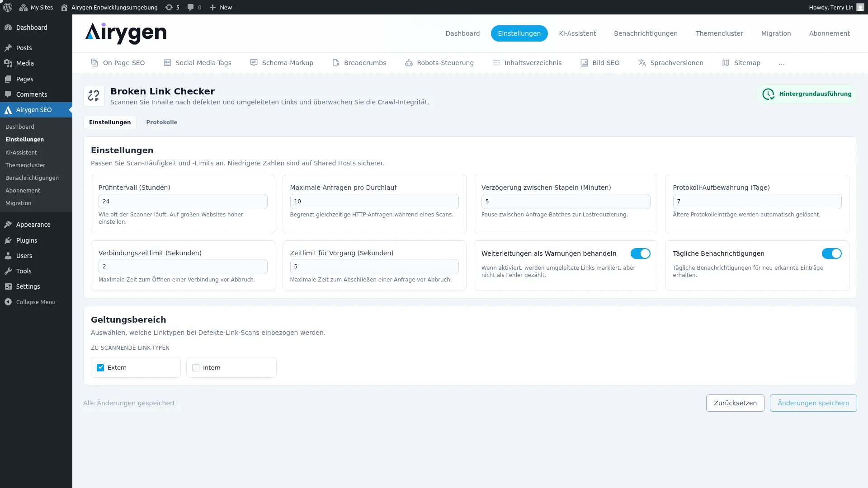This screenshot has height=488, width=868.
Task: Click the Tools wrench icon
Action: [x=8, y=271]
